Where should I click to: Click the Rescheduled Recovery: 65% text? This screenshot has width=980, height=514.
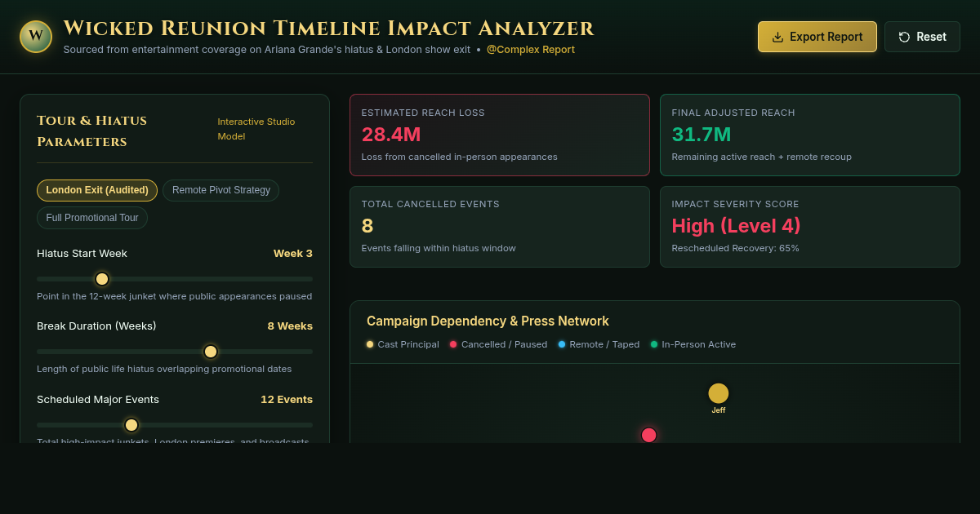tap(736, 248)
